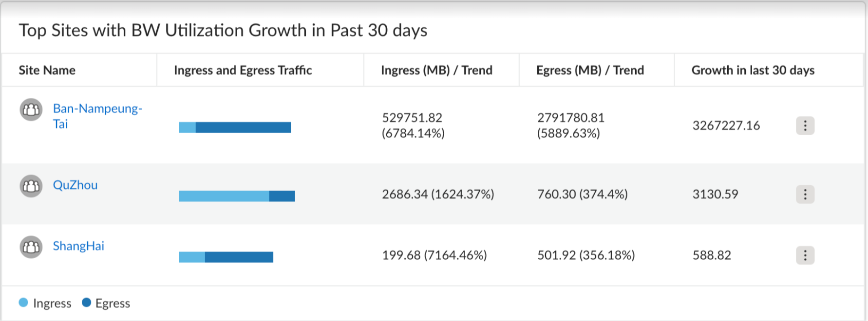
Task: Open the ShangHai site link
Action: coord(78,246)
